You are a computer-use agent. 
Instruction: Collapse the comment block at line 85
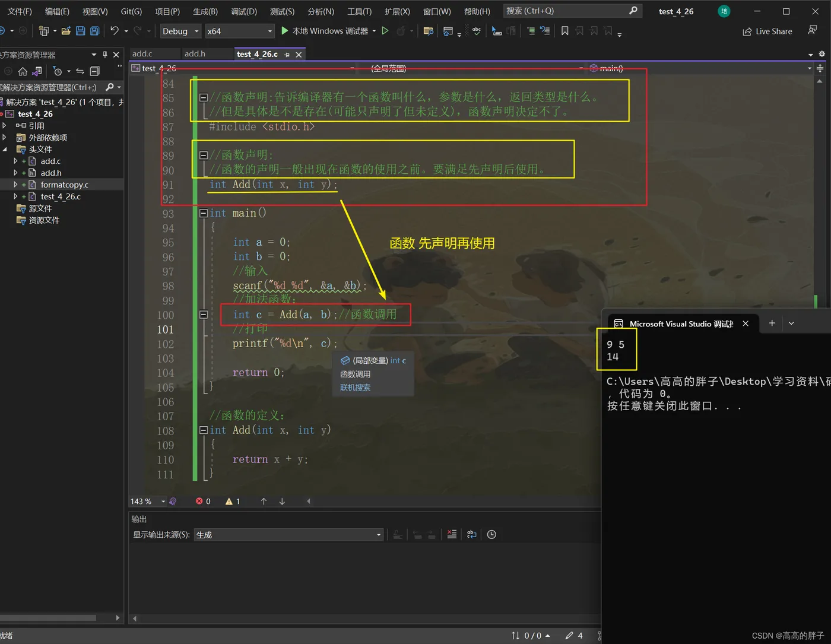pyautogui.click(x=204, y=97)
